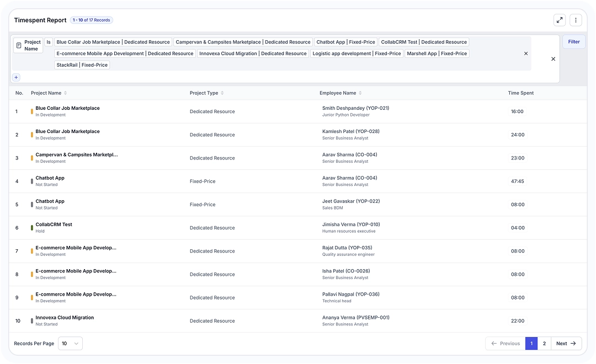Select the 'StackRail | Fixed-Price' filter chip

(x=83, y=65)
